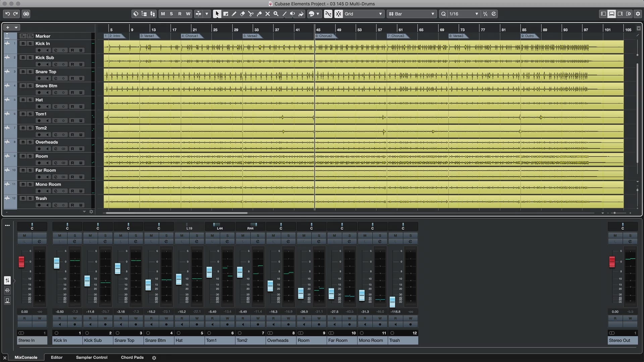
Task: Switch to the MixConsole tab
Action: pos(26,357)
